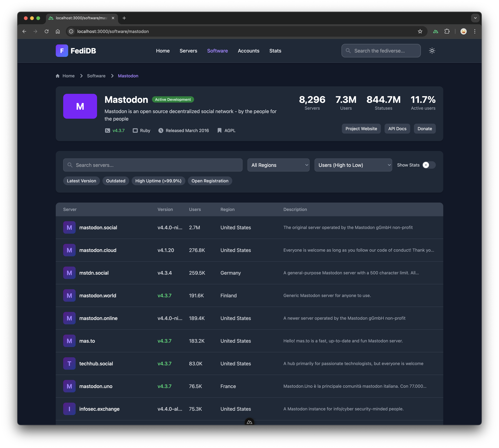This screenshot has height=448, width=499.
Task: Click the mas.to M avatar
Action: coord(69,341)
